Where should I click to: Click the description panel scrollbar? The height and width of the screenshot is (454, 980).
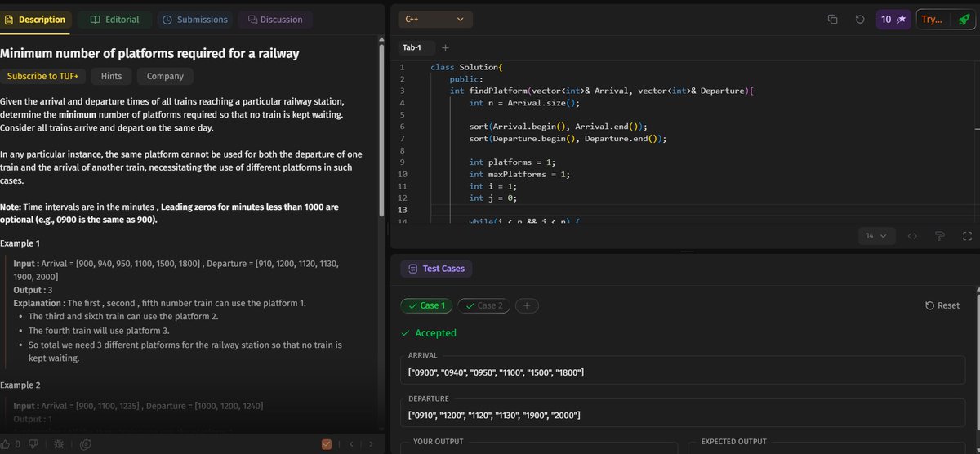[381, 131]
